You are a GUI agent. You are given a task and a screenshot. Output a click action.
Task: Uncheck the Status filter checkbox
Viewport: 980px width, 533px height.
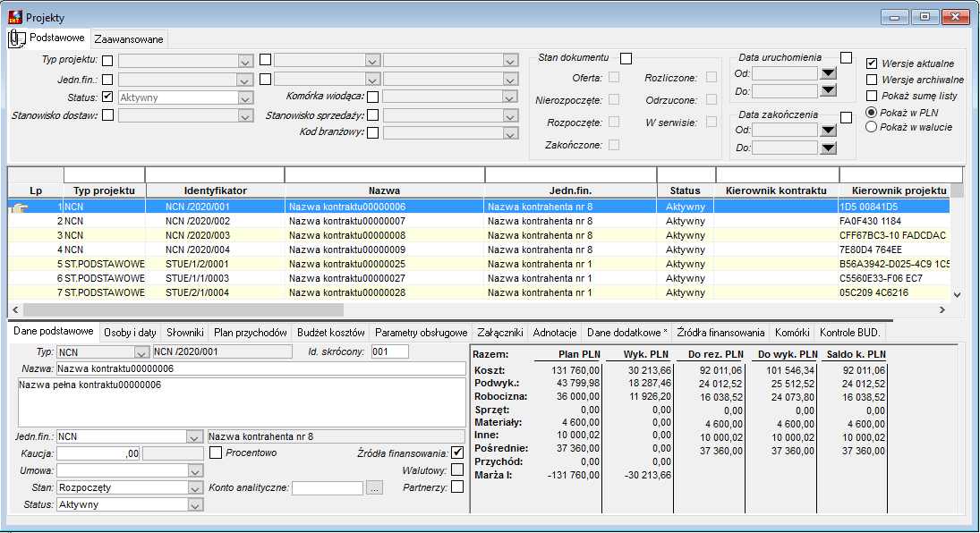pos(107,97)
